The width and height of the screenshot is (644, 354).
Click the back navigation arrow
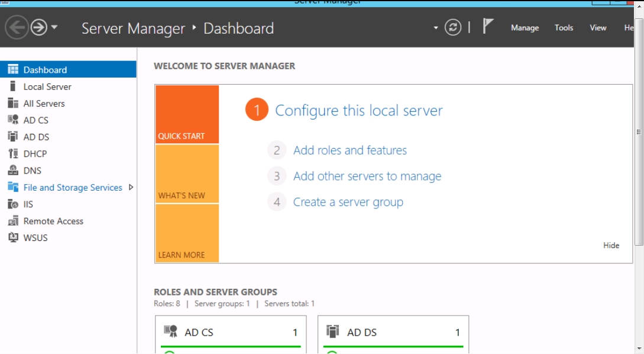(x=17, y=28)
